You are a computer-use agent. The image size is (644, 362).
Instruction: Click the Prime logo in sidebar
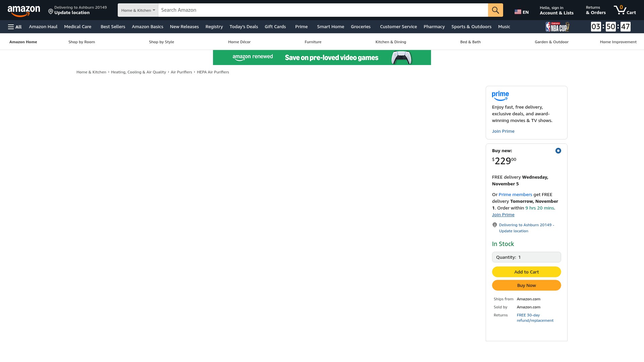pyautogui.click(x=500, y=96)
